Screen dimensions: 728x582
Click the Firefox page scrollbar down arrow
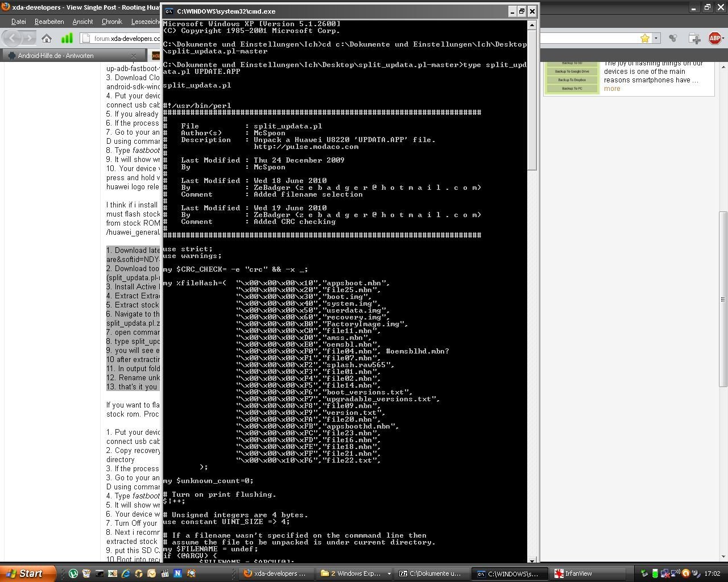coord(723,556)
